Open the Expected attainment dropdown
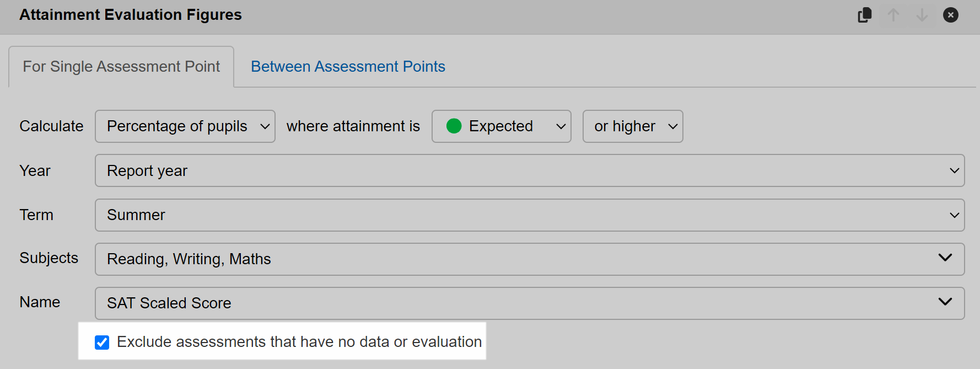Viewport: 980px width, 369px height. (502, 126)
